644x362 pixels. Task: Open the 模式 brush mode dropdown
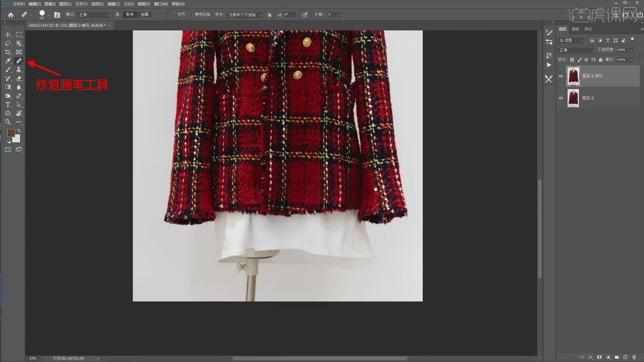[x=94, y=15]
